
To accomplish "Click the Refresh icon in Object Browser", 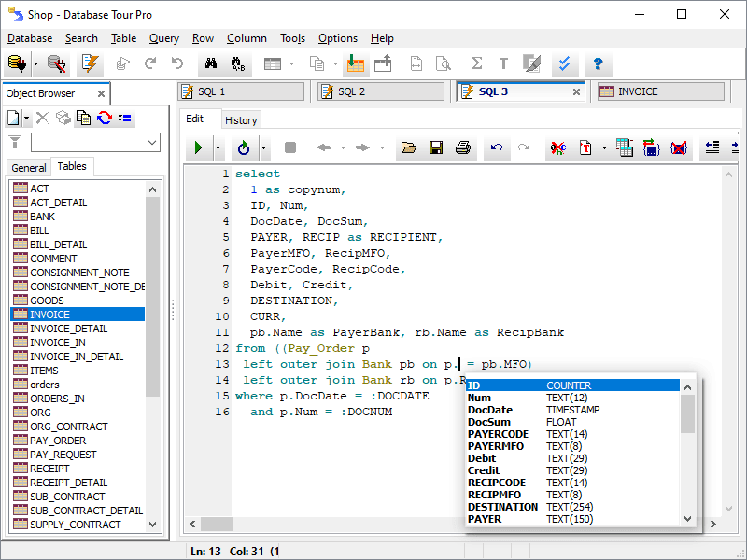I will (x=105, y=118).
